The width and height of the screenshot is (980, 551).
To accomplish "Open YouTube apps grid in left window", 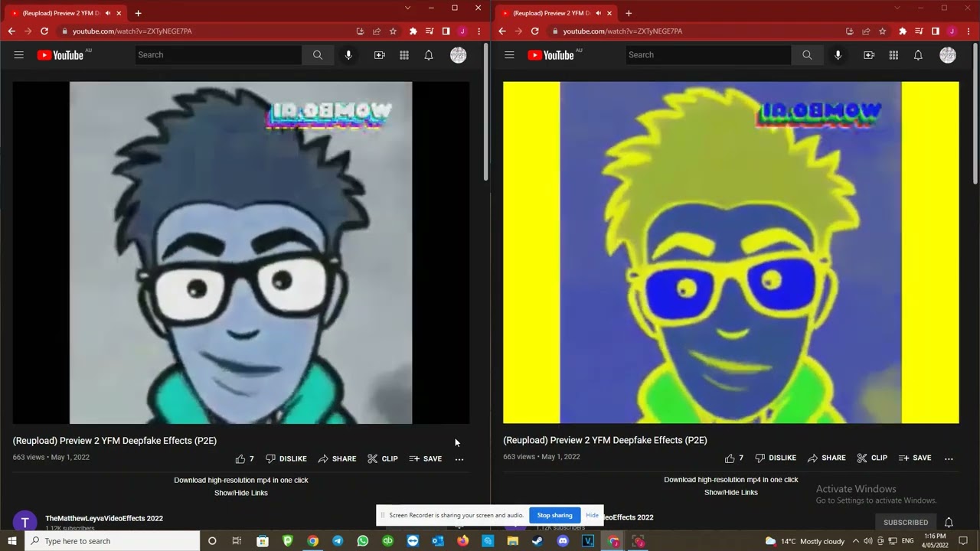I will (404, 55).
